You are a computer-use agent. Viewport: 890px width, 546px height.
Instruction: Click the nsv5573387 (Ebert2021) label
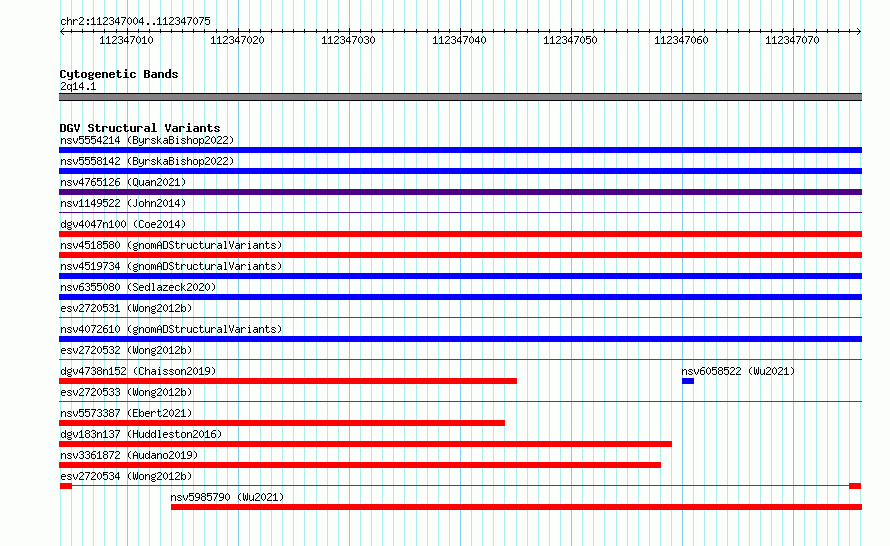(126, 413)
